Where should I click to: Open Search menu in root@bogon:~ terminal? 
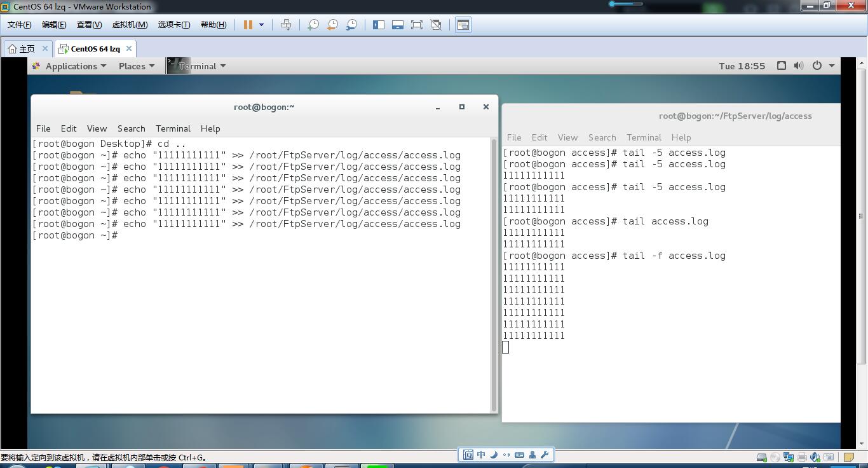132,128
